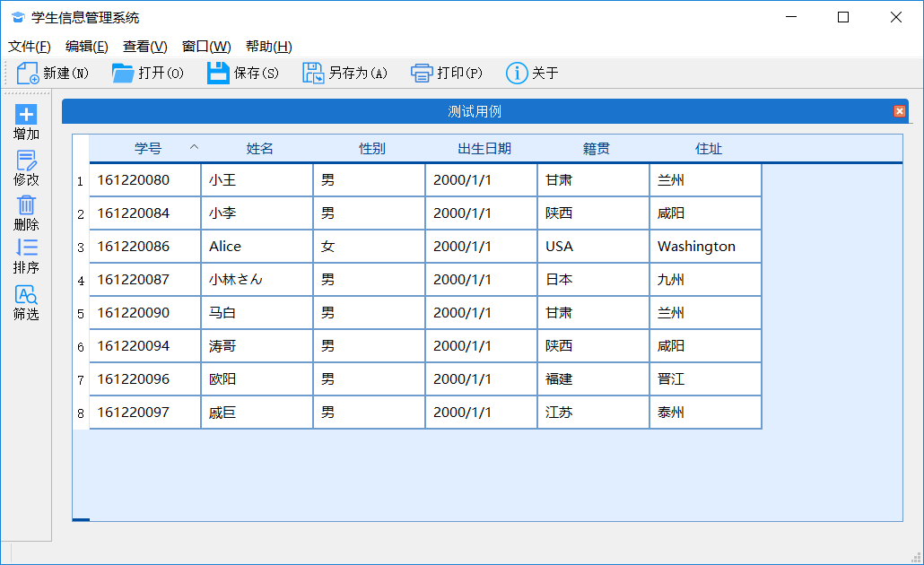924x565 pixels.
Task: Open the 查看(V) menu
Action: [x=144, y=47]
